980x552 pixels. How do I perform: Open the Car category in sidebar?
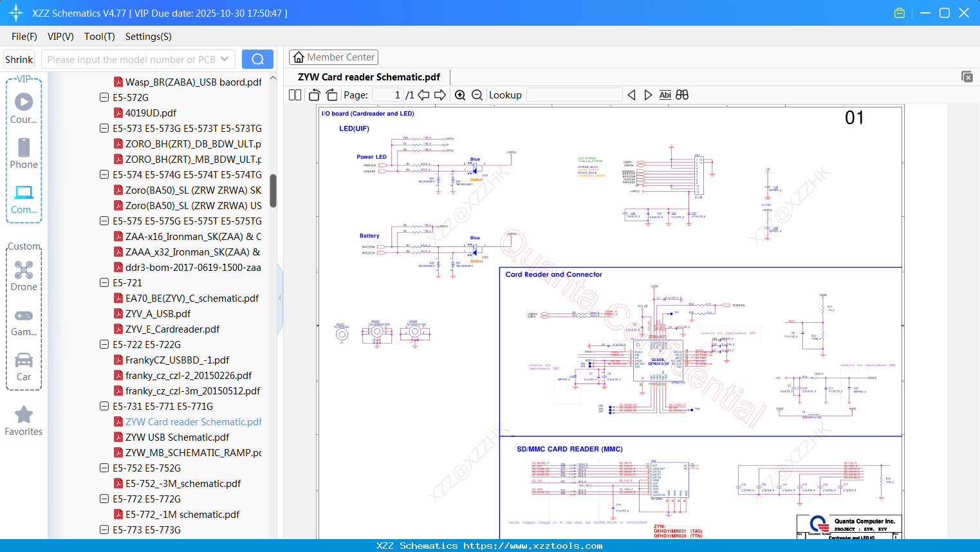24,366
